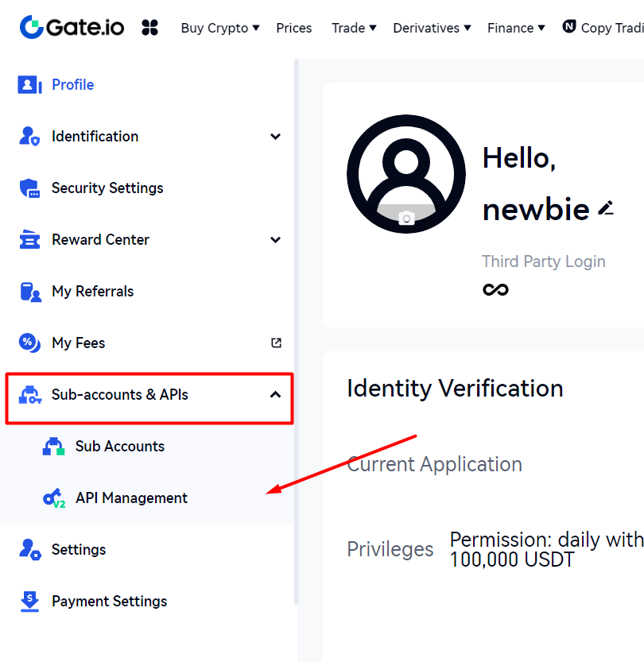
Task: Click the infinity third party login icon
Action: point(495,289)
